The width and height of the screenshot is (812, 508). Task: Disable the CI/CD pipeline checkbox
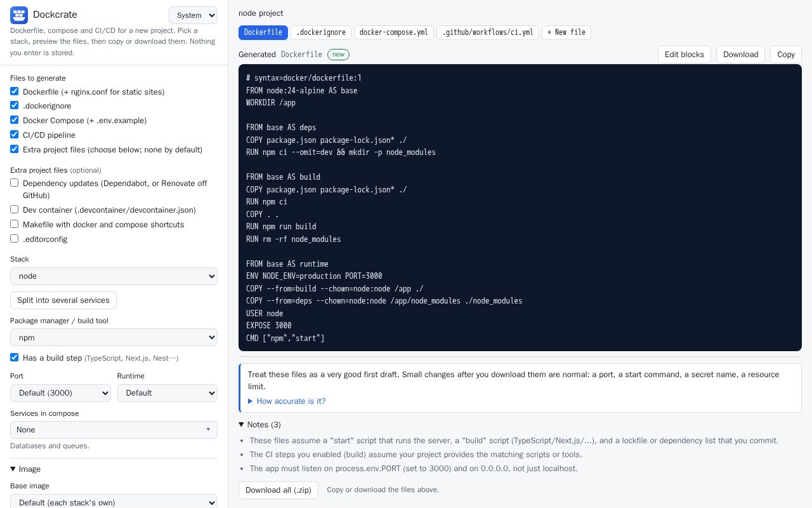click(14, 135)
